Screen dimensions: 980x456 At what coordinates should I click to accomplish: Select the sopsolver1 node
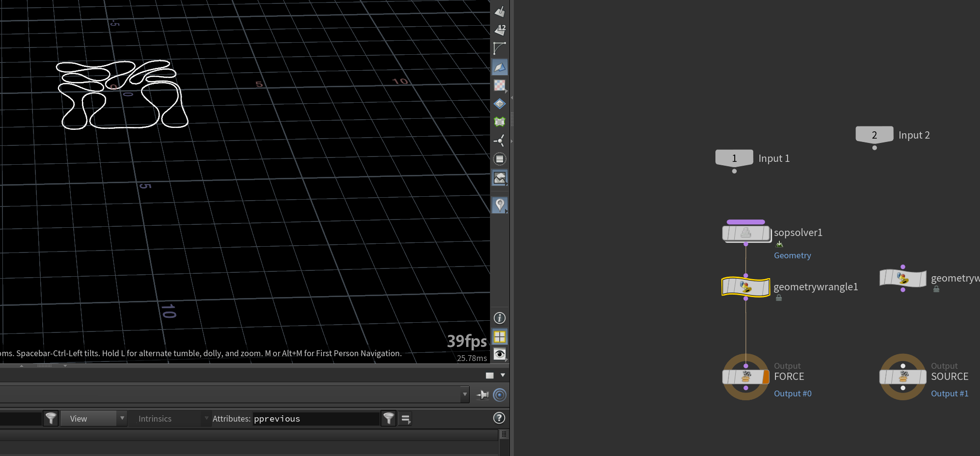pos(746,233)
